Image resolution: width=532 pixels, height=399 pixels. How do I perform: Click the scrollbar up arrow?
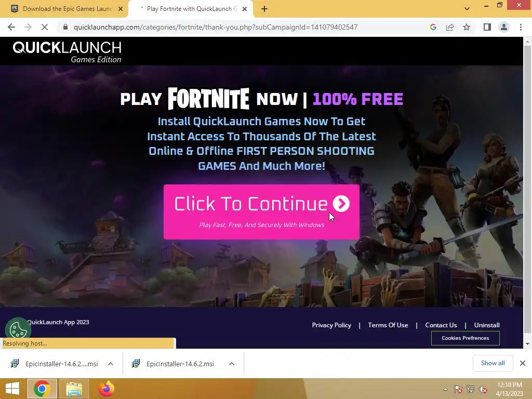[527, 42]
